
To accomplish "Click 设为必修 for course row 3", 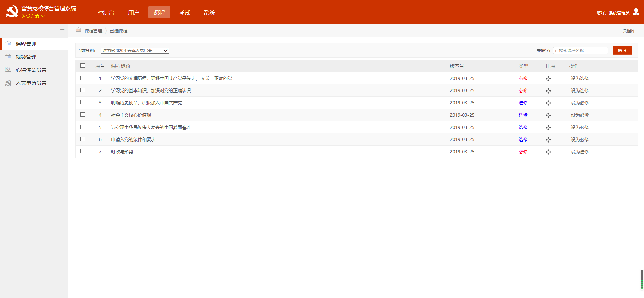I will (x=580, y=103).
